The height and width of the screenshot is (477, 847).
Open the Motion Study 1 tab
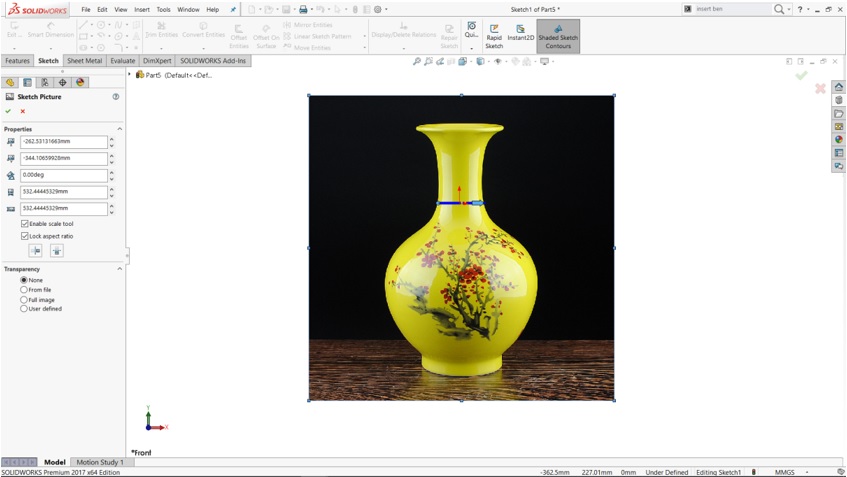(101, 462)
